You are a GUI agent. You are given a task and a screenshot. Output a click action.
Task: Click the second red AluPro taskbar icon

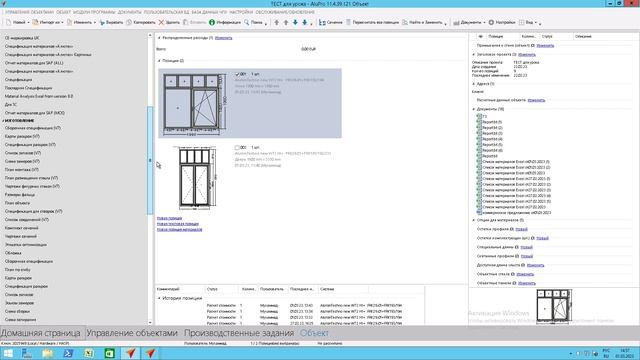point(151,353)
